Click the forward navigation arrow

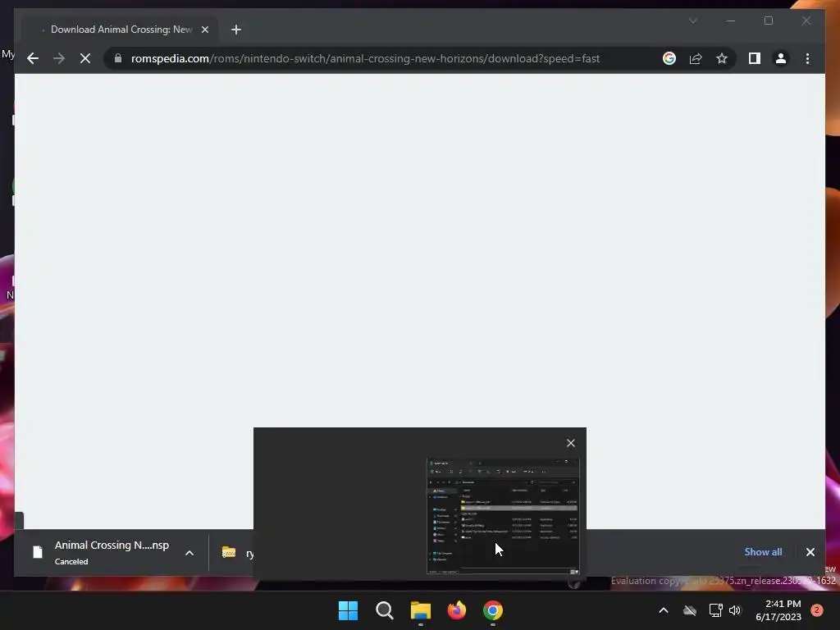tap(59, 58)
